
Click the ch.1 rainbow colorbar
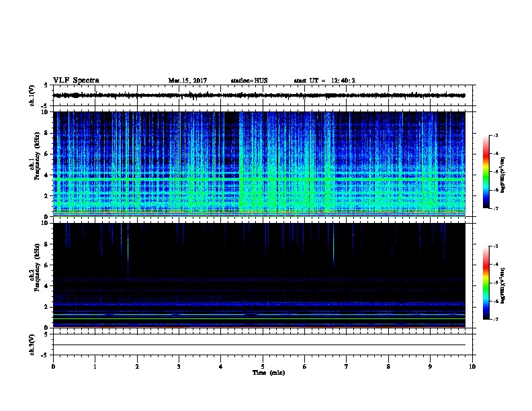click(486, 172)
